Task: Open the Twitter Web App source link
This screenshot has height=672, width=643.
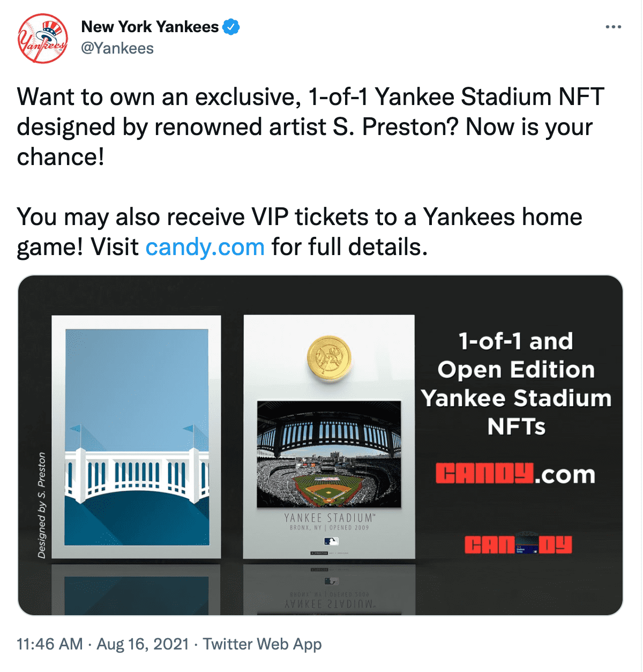Action: click(262, 644)
